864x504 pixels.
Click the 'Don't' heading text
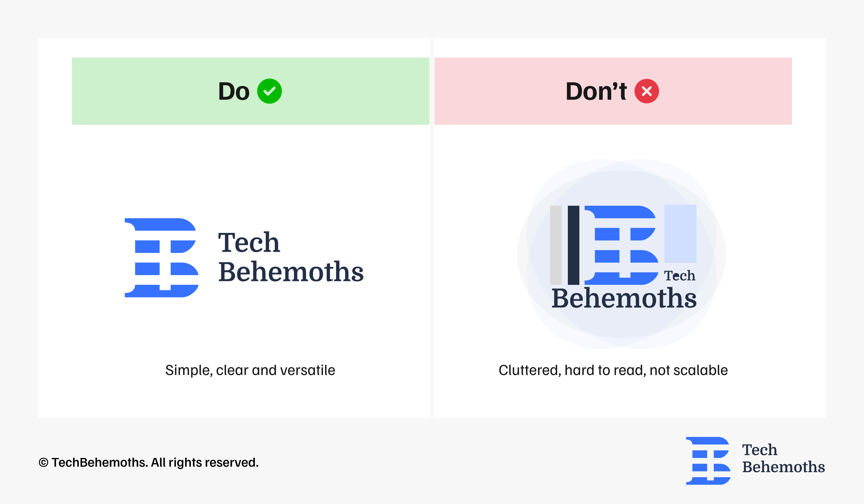point(596,91)
